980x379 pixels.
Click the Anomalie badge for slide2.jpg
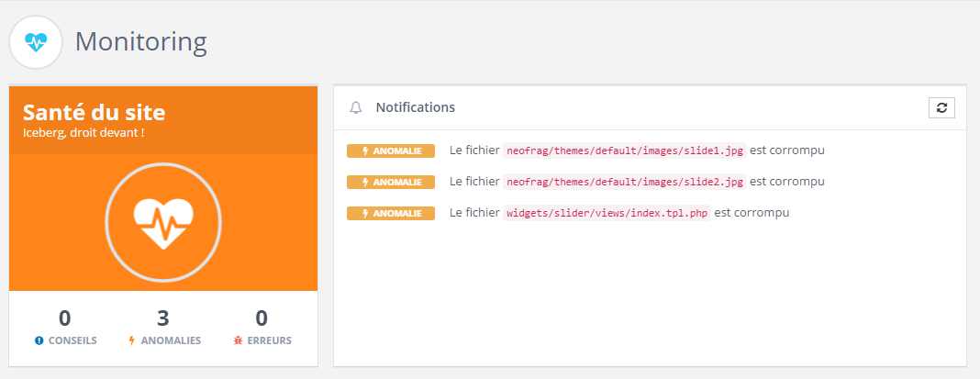tap(390, 182)
